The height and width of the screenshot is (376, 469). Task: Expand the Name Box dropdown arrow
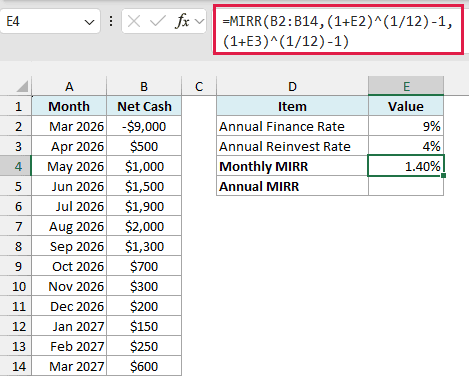coord(89,22)
